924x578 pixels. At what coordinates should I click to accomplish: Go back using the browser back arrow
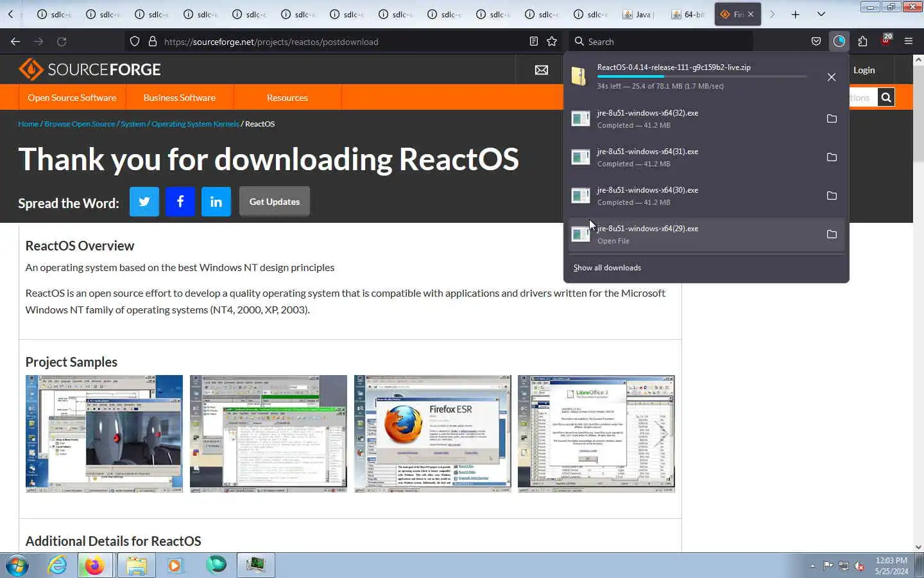click(x=15, y=41)
